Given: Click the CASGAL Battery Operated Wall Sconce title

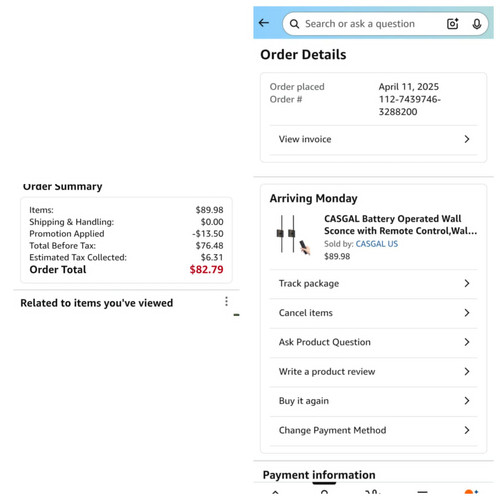Looking at the screenshot, I should coord(400,225).
